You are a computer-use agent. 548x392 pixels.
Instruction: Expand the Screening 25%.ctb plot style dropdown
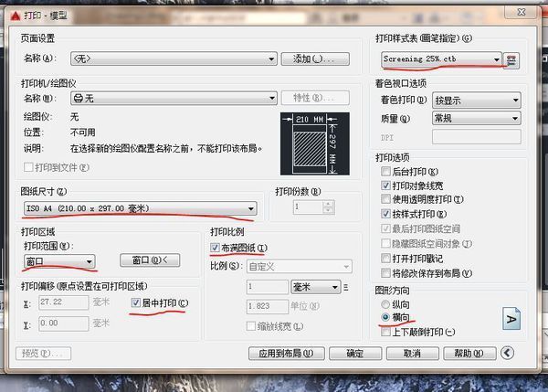pyautogui.click(x=497, y=58)
